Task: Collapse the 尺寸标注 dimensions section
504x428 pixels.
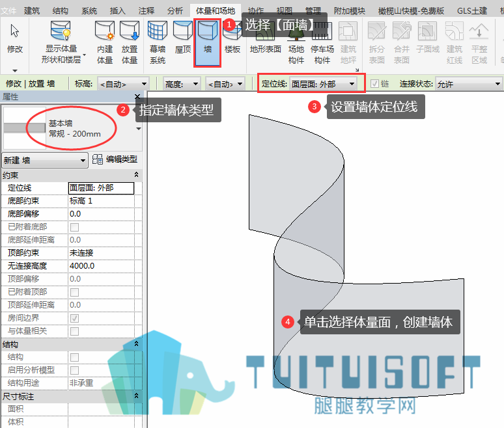Action: click(136, 395)
